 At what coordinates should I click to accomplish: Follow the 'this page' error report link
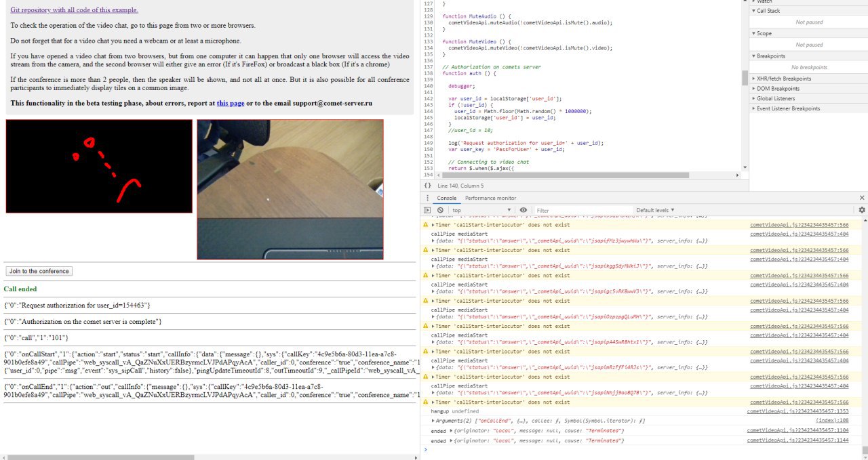click(231, 103)
